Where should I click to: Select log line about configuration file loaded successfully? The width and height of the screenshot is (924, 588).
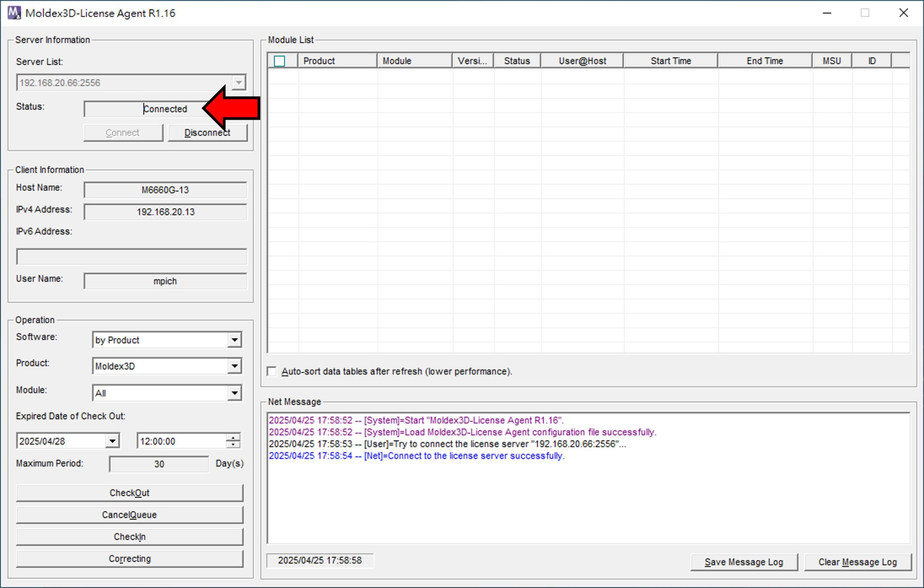click(463, 432)
